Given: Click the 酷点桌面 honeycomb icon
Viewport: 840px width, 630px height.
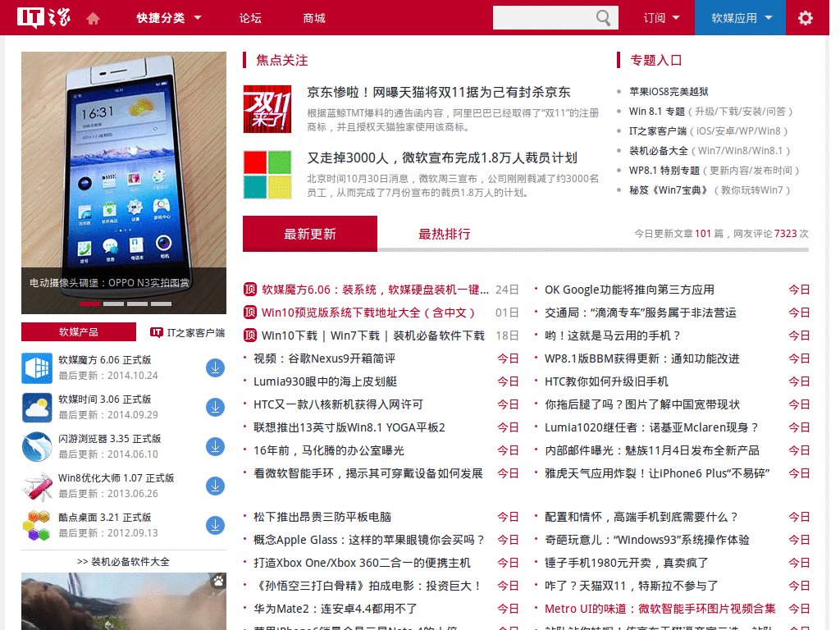Looking at the screenshot, I should click(x=37, y=526).
